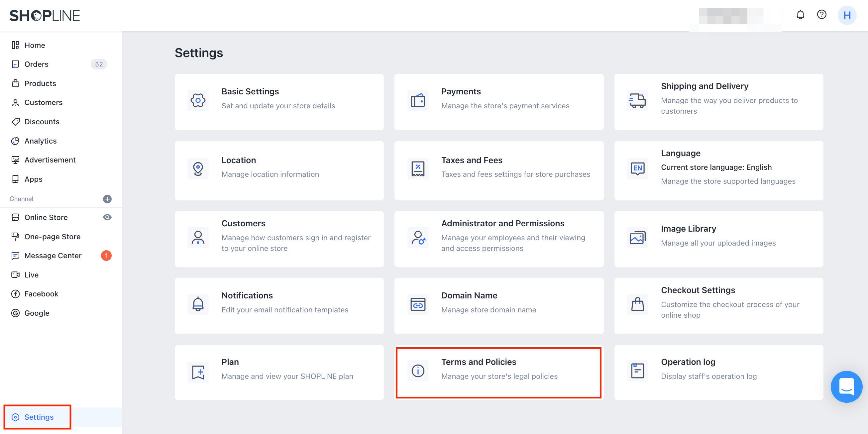
Task: Click the Language EN icon
Action: coord(637,168)
